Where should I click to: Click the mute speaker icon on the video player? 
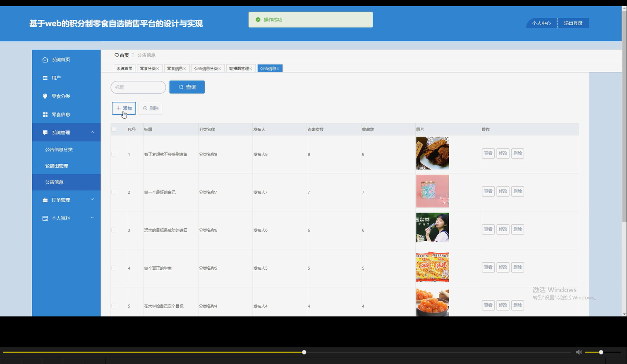pos(579,352)
